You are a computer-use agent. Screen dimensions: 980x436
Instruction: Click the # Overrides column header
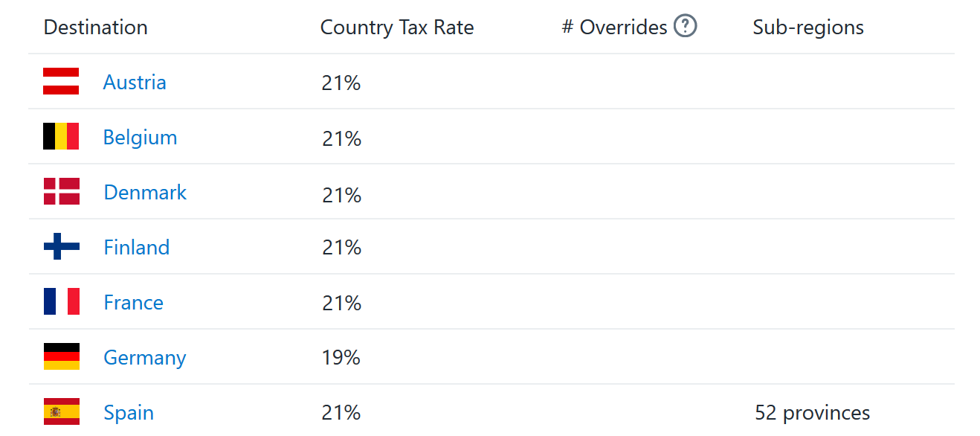click(x=615, y=28)
